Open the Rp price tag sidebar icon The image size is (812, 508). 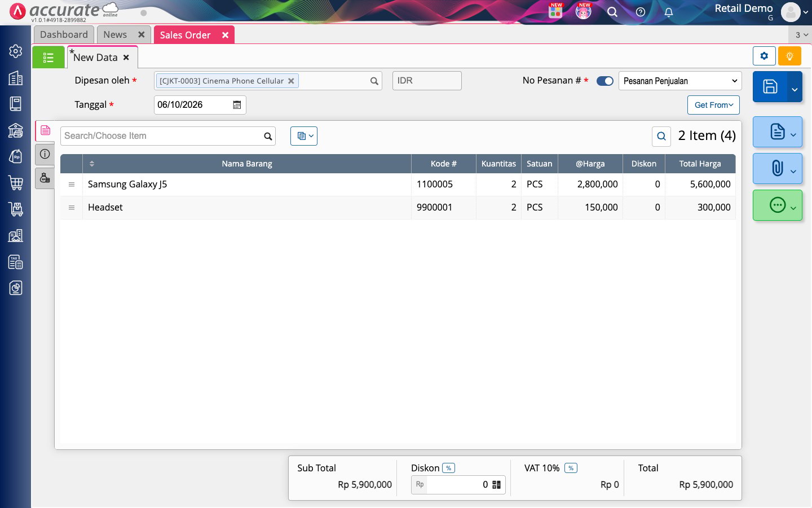coord(16,156)
